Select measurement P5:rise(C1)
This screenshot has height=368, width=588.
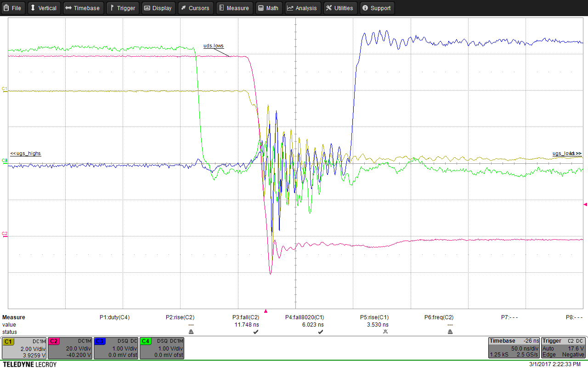374,317
